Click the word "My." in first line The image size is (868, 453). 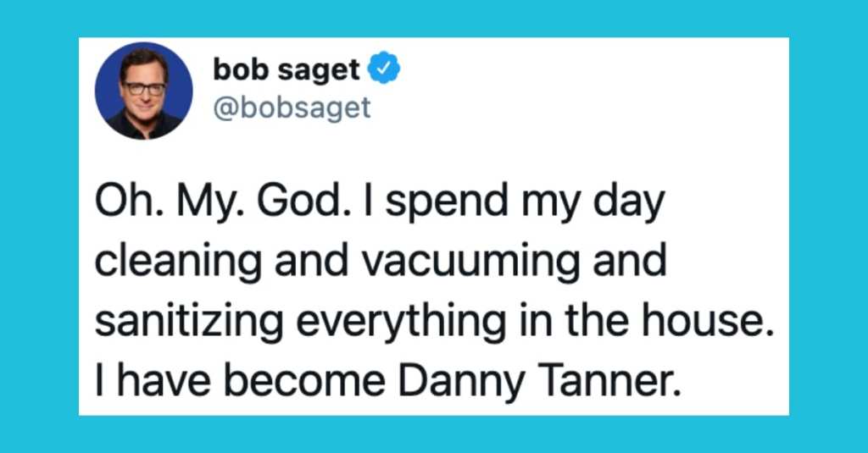pos(210,203)
